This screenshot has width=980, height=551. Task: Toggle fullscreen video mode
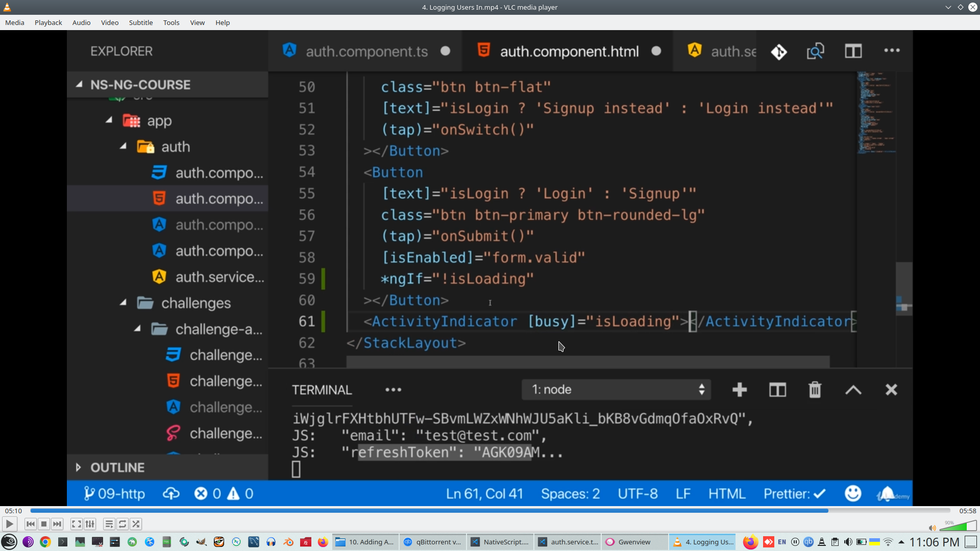[x=76, y=524]
